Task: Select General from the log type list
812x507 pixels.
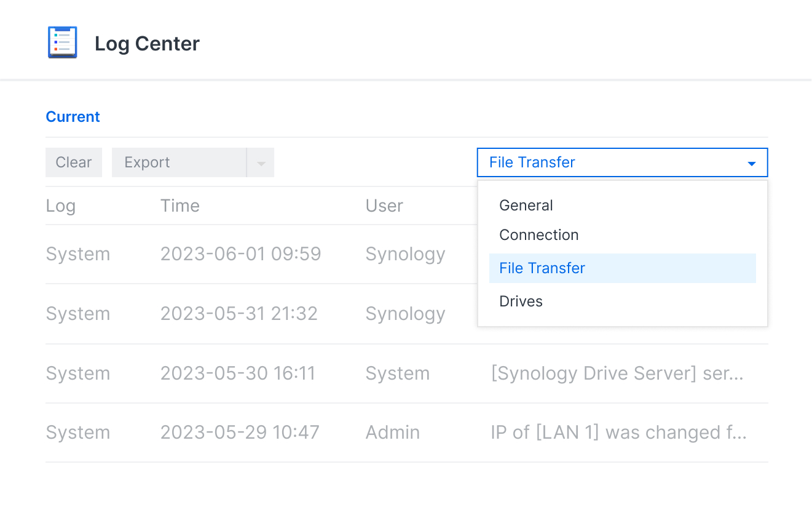Action: (526, 205)
